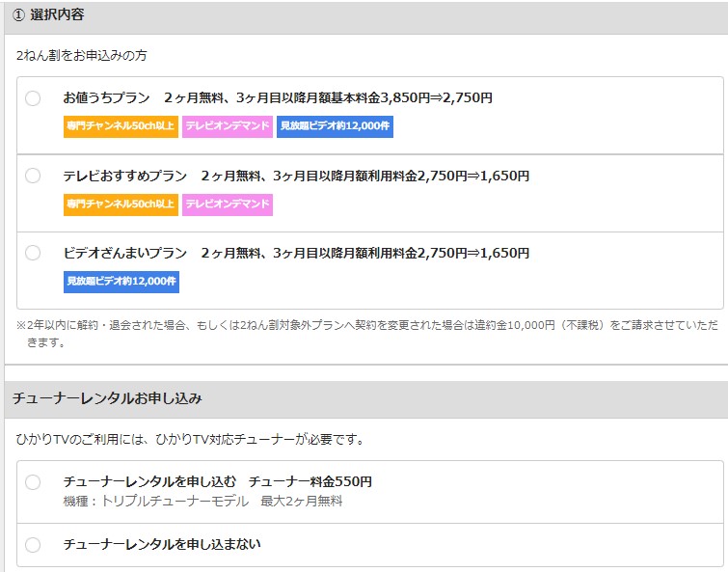Click pink テレビオンデマンド tag in テレビおすすめプラン

(228, 204)
